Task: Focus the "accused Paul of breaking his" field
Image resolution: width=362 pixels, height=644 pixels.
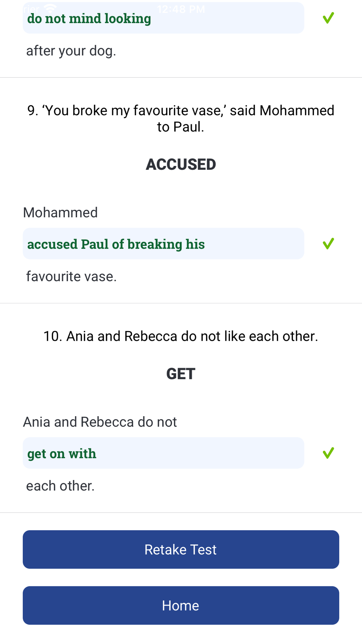Action: (x=163, y=244)
